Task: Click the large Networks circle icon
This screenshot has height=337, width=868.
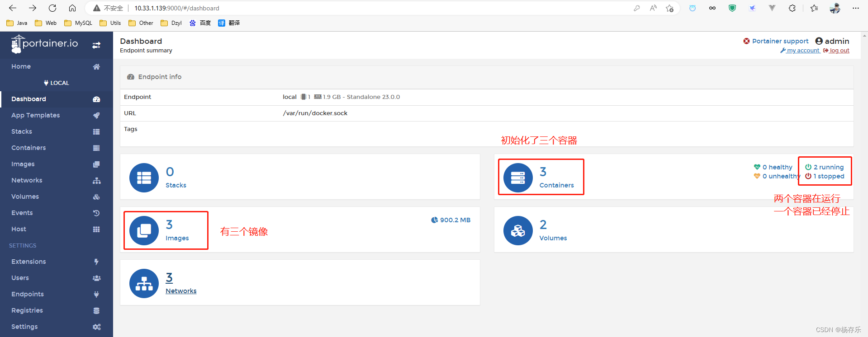Action: pyautogui.click(x=144, y=283)
